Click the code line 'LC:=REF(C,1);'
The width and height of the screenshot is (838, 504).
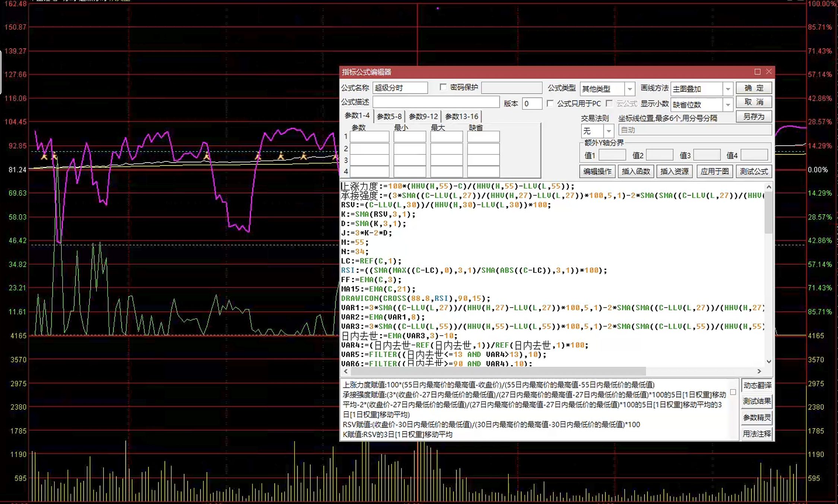click(371, 261)
